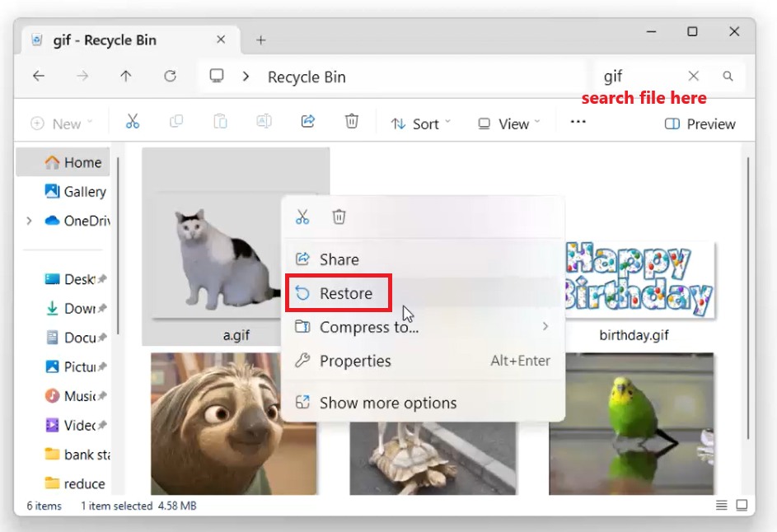The height and width of the screenshot is (532, 777).
Task: Select the Cut icon in the toolbar
Action: (x=133, y=121)
